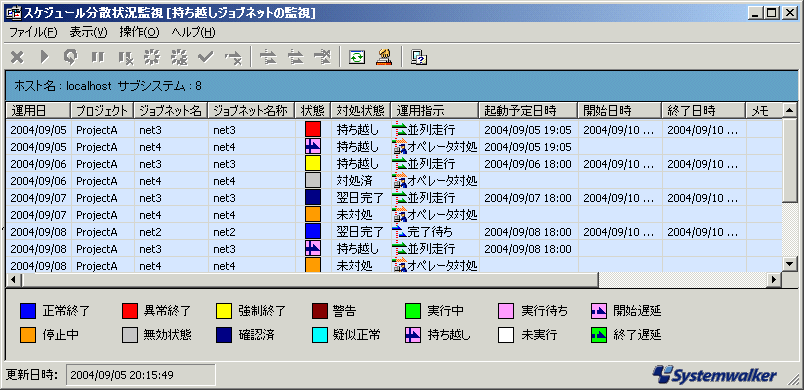Open the ファイル menu

(x=33, y=33)
